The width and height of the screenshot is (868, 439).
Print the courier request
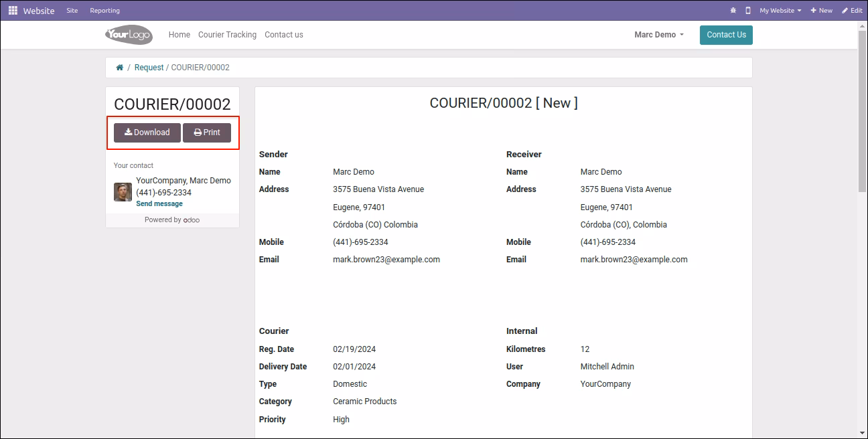pos(207,133)
